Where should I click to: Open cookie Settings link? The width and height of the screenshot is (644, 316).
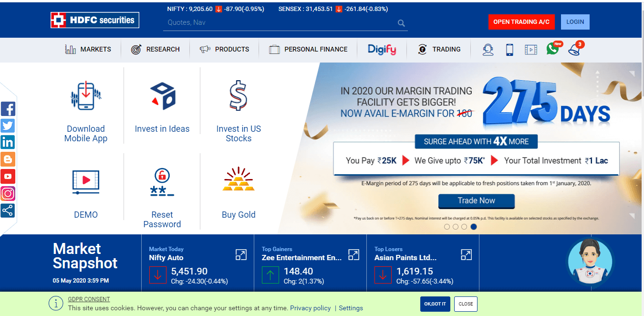(351, 308)
